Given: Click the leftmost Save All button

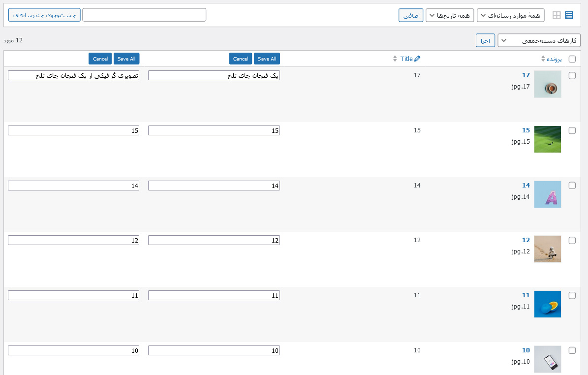Looking at the screenshot, I should click(x=126, y=59).
